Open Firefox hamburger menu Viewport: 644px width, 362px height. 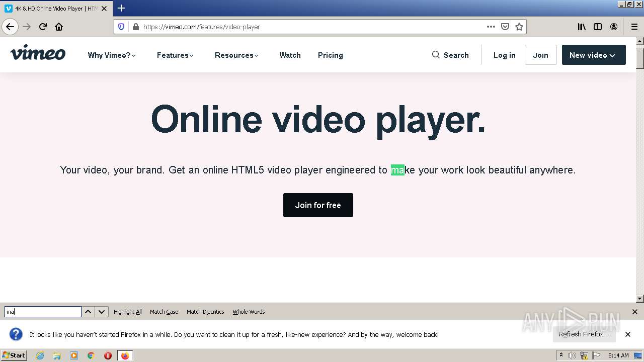tap(634, 27)
